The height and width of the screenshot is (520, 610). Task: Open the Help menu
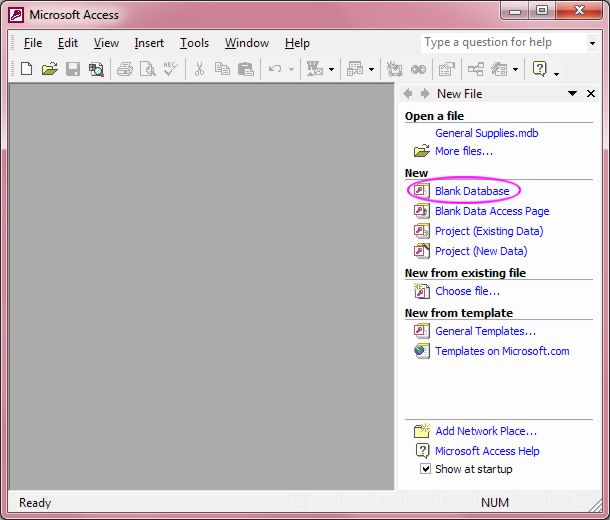(297, 43)
